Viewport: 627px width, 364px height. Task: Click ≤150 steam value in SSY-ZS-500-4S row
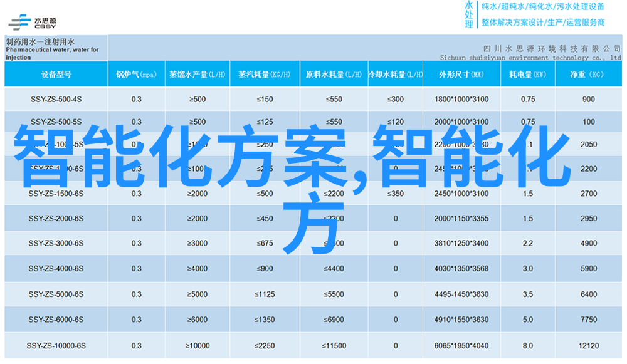[265, 99]
